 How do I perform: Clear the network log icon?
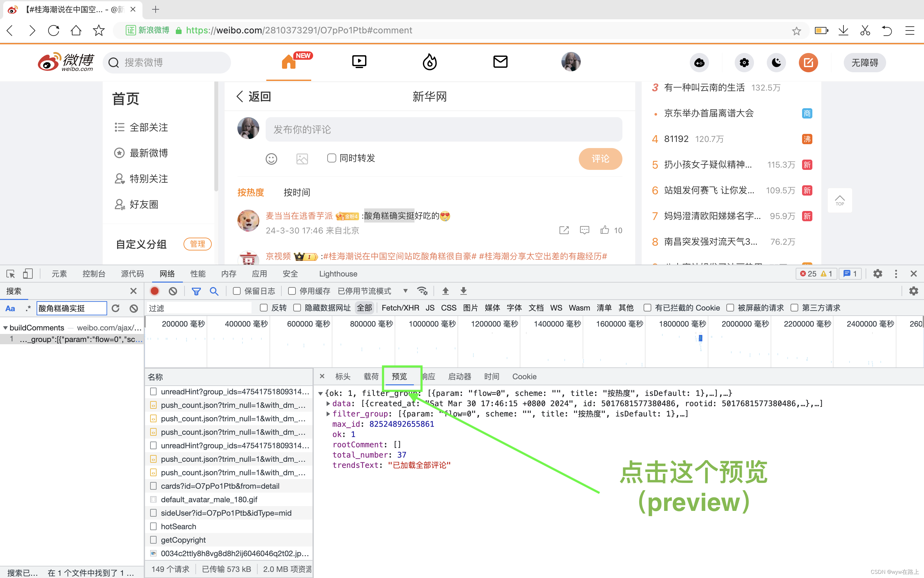173,291
